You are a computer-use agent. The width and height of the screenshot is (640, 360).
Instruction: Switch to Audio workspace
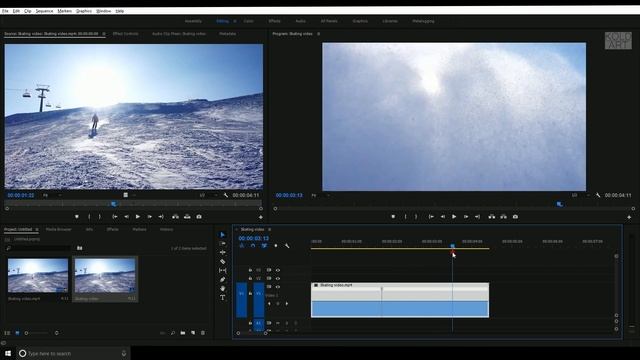point(300,21)
